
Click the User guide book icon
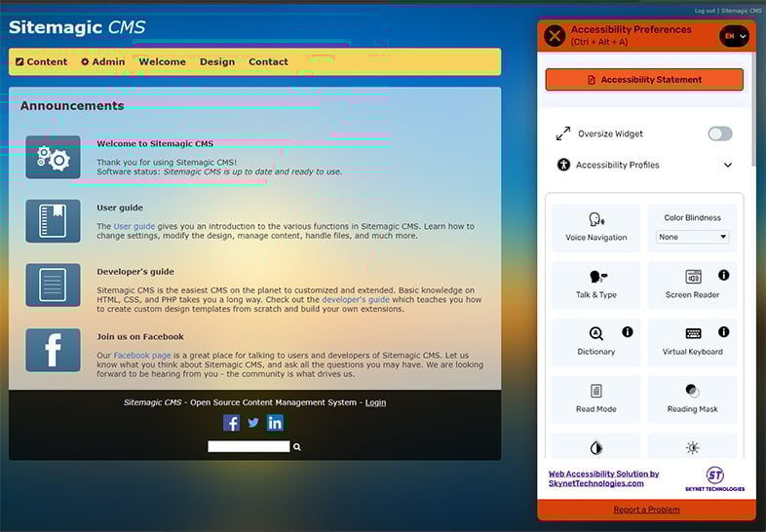point(54,221)
